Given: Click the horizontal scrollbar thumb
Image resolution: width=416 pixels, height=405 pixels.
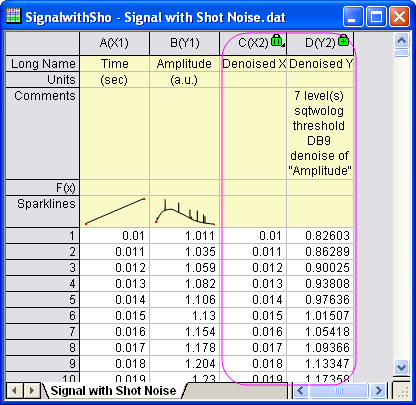Looking at the screenshot, I should 339,390.
